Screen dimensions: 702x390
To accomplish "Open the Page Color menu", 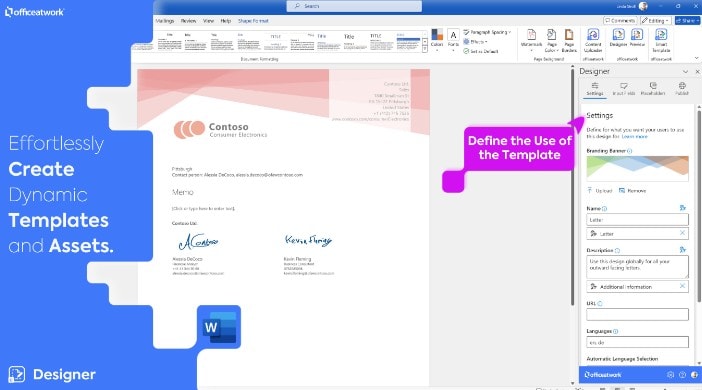I will [x=552, y=40].
